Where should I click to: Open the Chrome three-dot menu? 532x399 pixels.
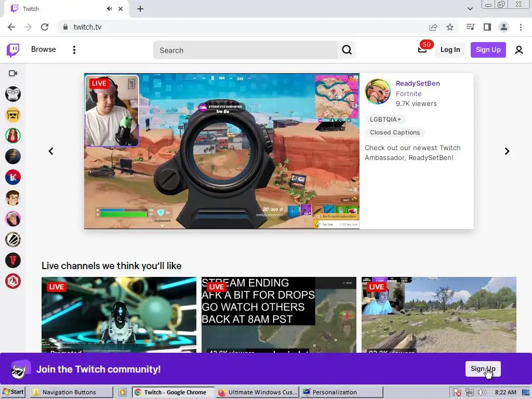pos(521,27)
